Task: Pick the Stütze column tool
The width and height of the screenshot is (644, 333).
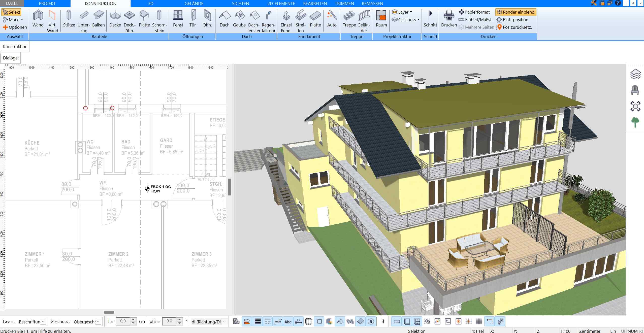Action: coord(69,19)
